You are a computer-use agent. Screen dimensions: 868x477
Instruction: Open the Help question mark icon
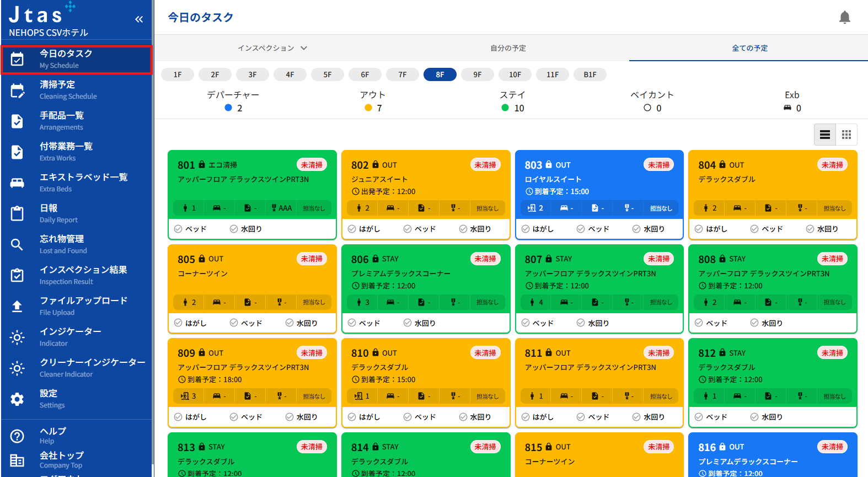click(17, 436)
